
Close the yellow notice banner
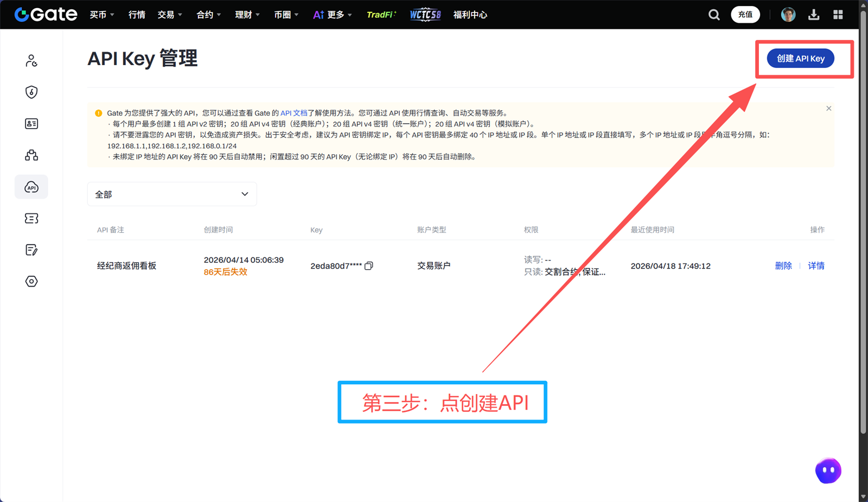(828, 109)
